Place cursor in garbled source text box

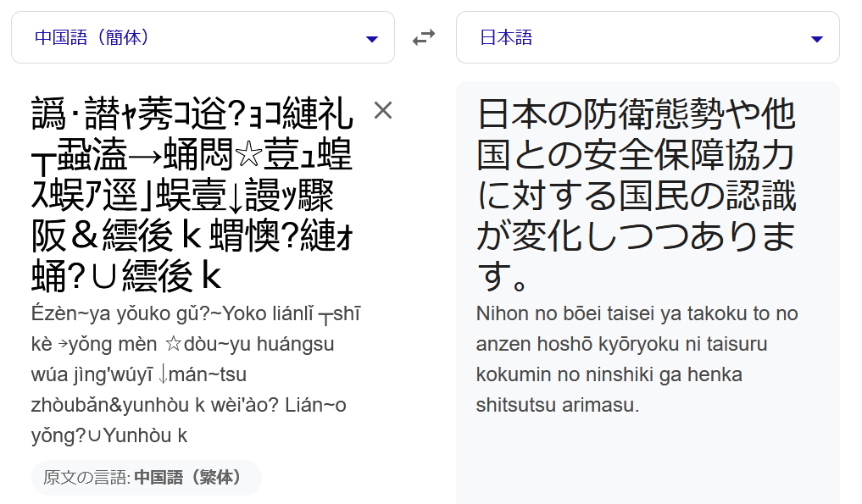192,195
